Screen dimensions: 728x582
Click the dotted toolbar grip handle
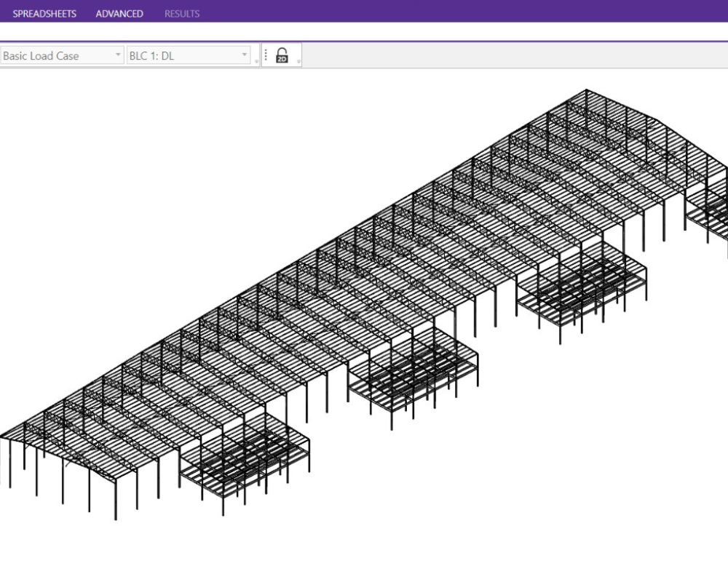[266, 56]
